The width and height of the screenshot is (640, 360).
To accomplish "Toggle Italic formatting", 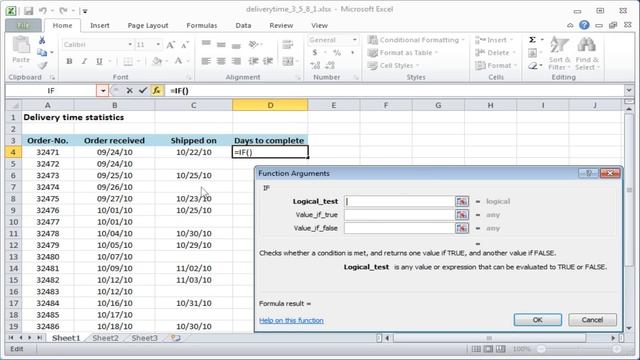I will [84, 61].
